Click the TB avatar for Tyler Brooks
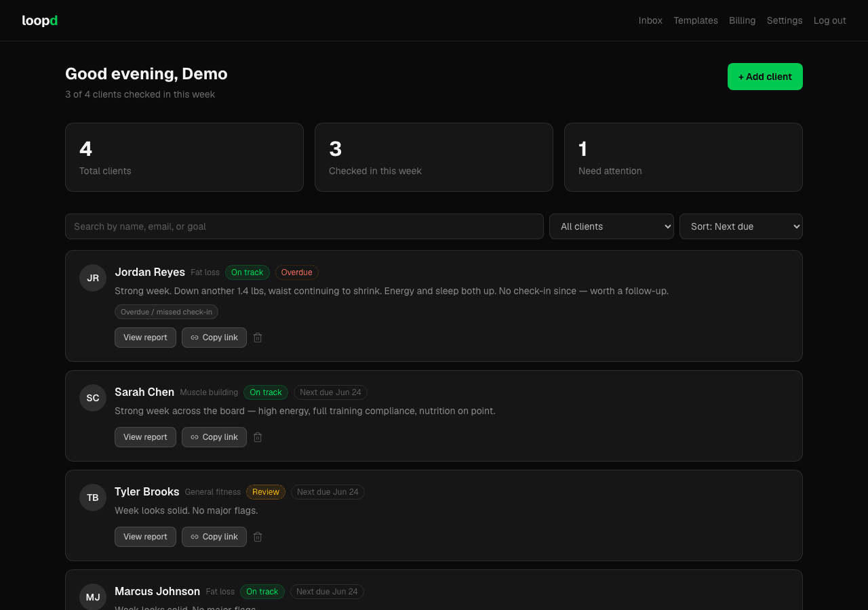 pyautogui.click(x=93, y=497)
